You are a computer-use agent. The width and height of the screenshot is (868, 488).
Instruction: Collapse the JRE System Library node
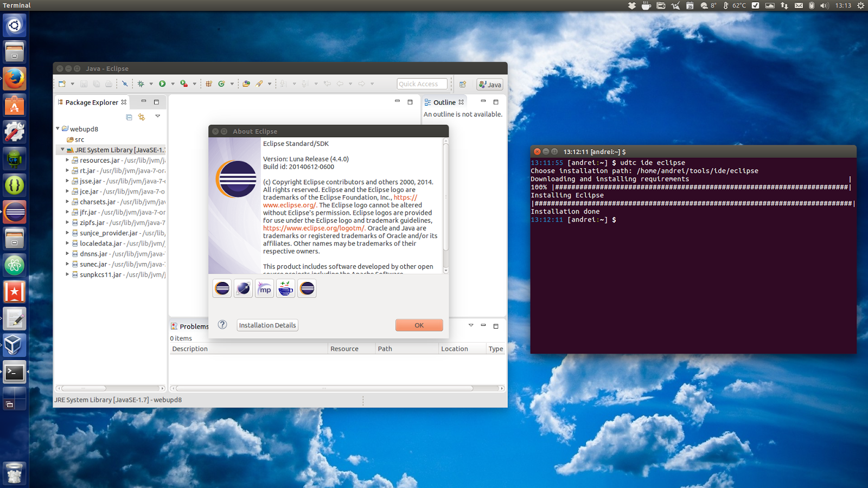62,150
